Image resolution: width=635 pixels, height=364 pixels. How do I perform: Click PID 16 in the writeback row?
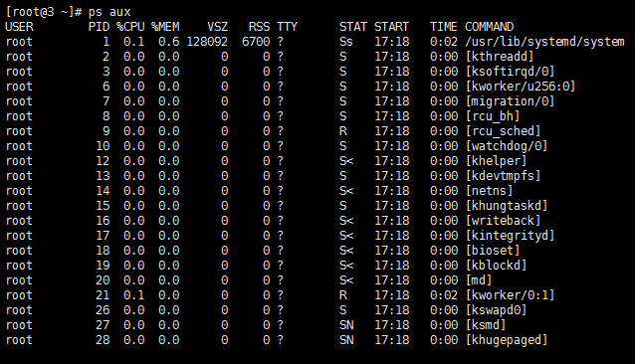(x=103, y=221)
